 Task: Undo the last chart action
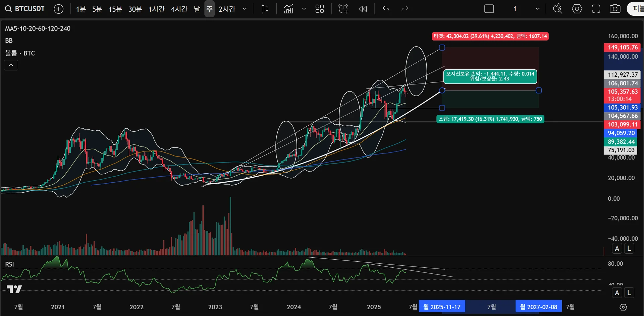(386, 9)
